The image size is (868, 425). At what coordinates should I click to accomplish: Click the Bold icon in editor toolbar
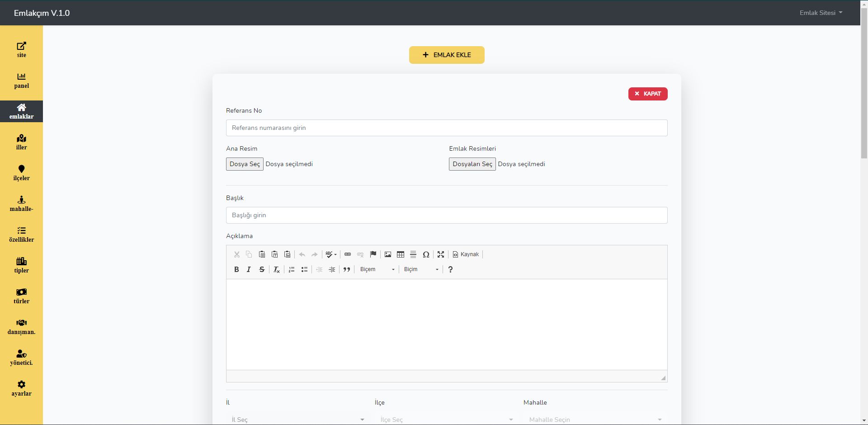point(236,269)
